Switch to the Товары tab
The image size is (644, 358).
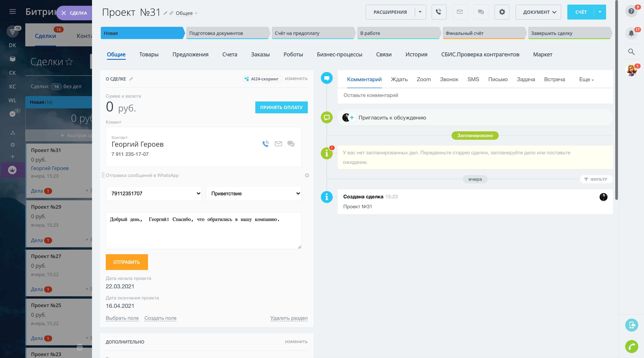pos(149,54)
